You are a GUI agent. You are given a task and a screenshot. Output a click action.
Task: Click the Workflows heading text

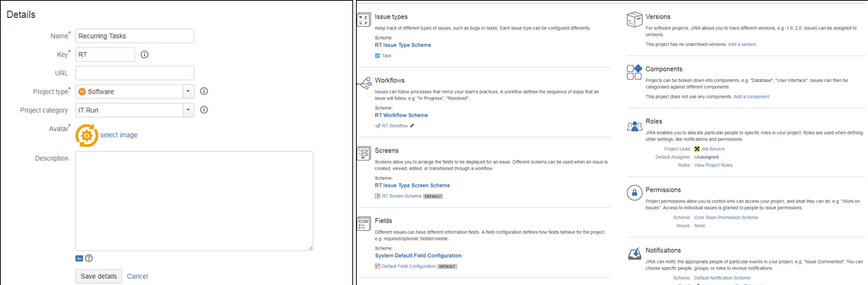(390, 81)
